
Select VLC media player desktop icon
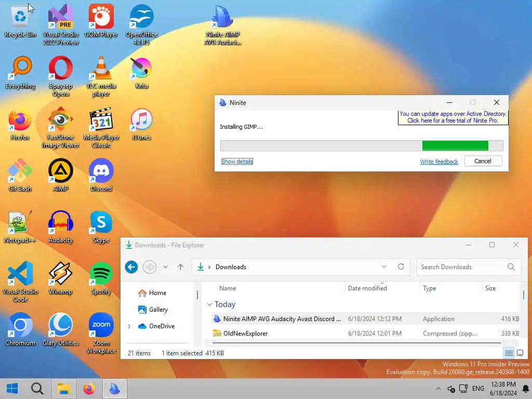click(101, 77)
